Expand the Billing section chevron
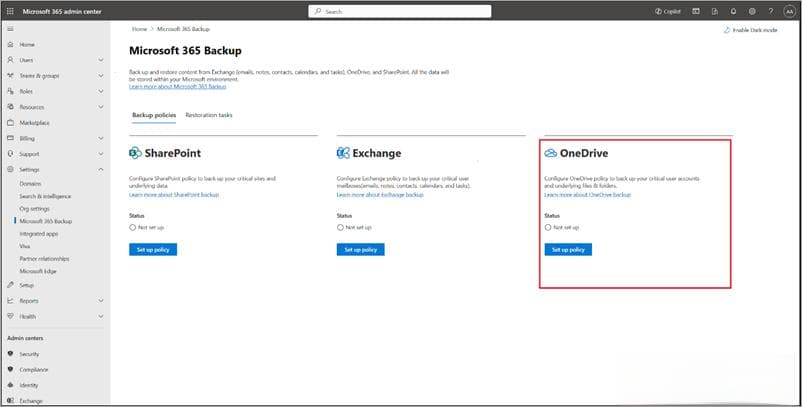The image size is (802, 407). [x=101, y=138]
